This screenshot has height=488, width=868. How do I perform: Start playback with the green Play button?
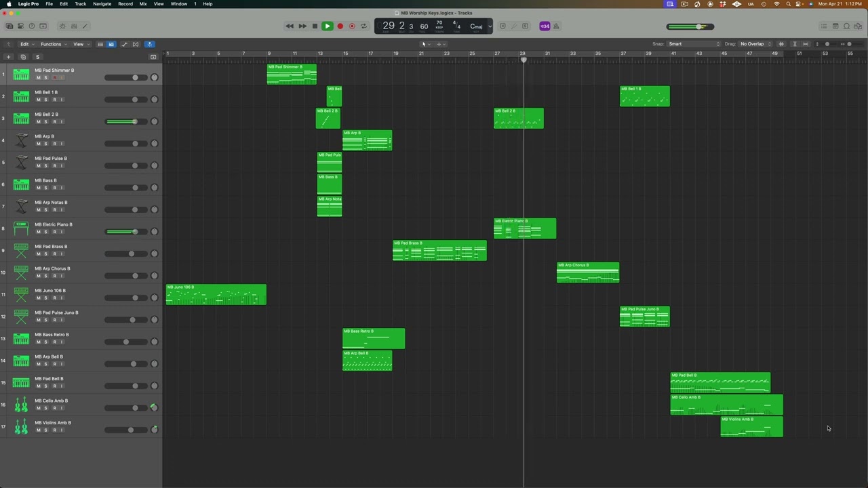327,26
